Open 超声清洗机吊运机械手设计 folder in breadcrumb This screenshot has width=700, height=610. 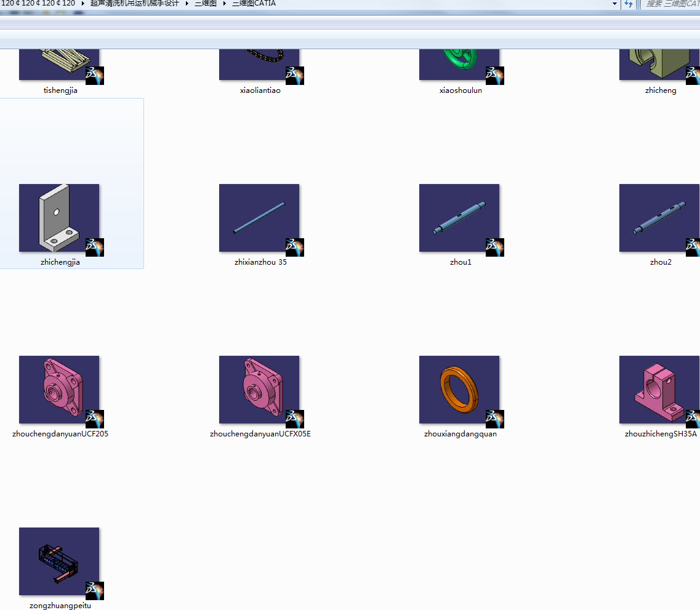coord(134,3)
